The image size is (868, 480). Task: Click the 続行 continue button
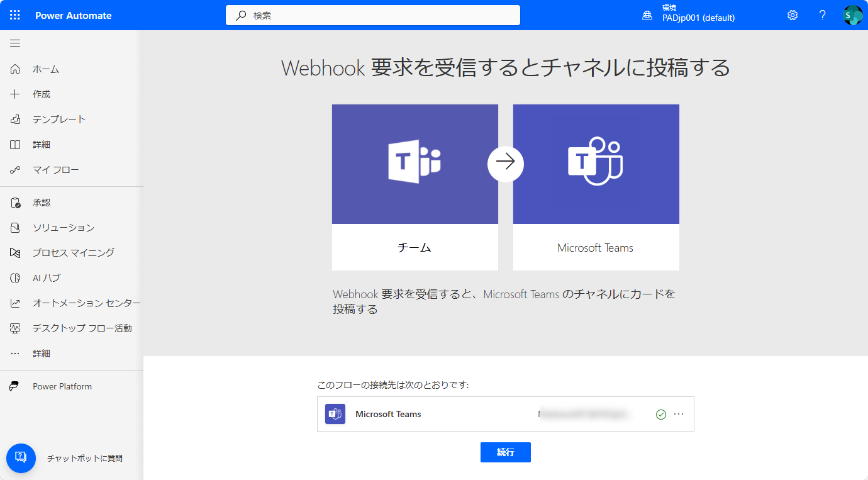click(506, 452)
